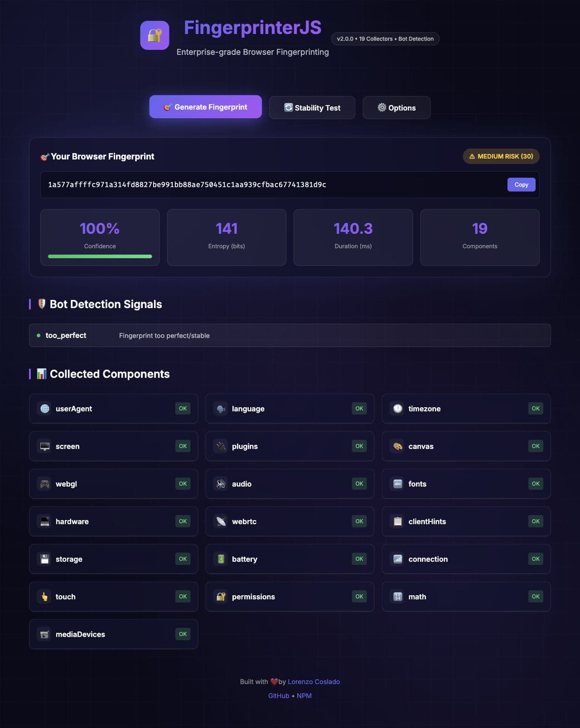The width and height of the screenshot is (580, 728).
Task: Click the audio speaker icon
Action: point(221,484)
